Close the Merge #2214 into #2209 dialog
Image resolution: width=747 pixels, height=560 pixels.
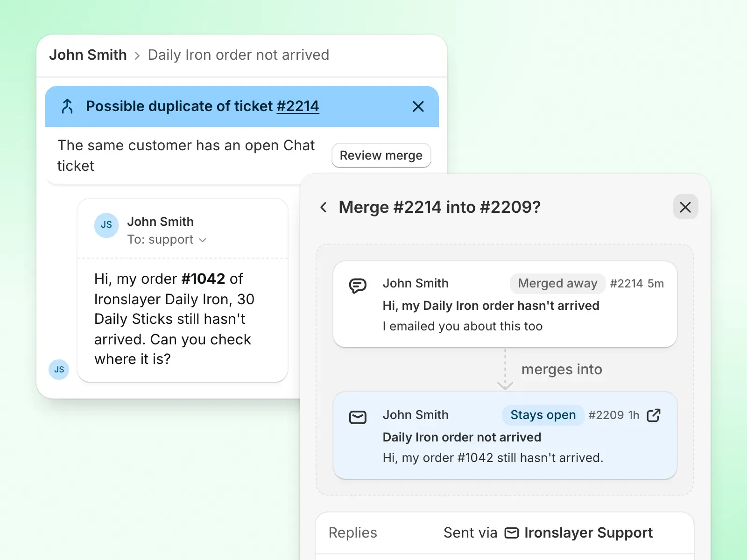pyautogui.click(x=685, y=207)
